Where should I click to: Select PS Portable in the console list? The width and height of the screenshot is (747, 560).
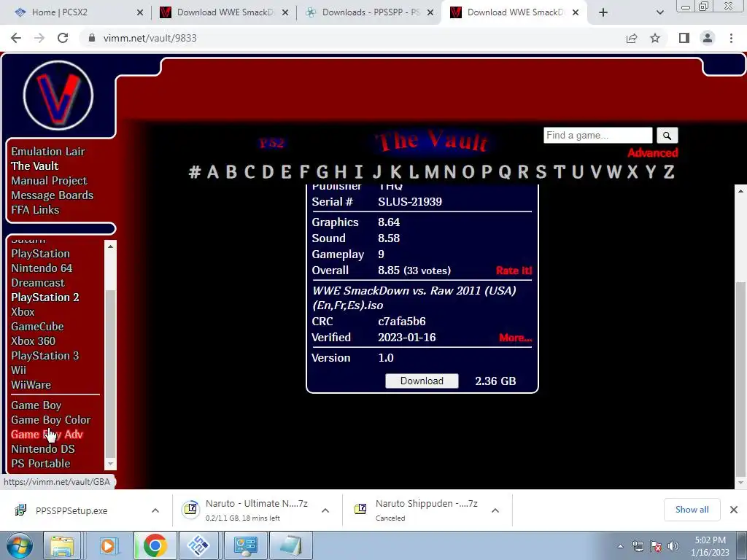41,464
